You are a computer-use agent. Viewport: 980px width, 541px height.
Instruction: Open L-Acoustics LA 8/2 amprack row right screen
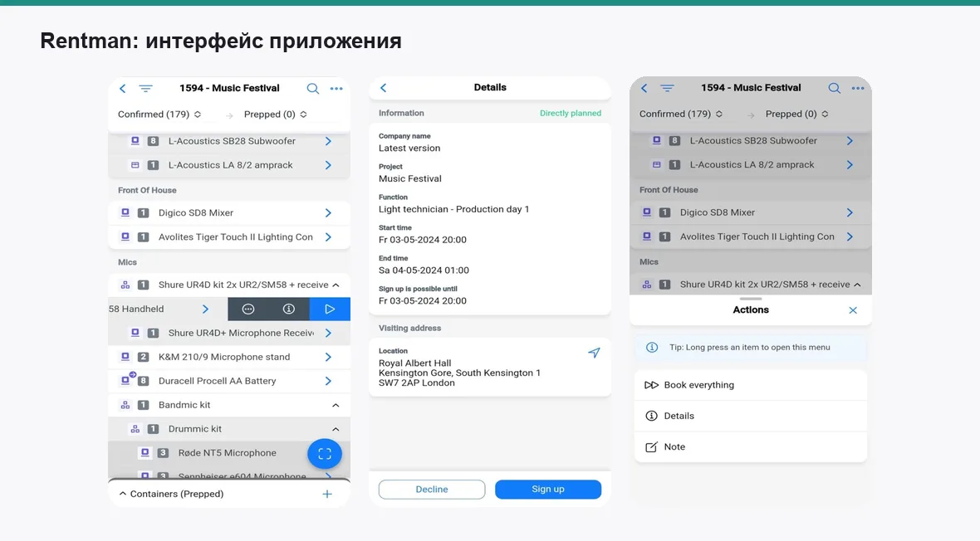[x=751, y=165]
